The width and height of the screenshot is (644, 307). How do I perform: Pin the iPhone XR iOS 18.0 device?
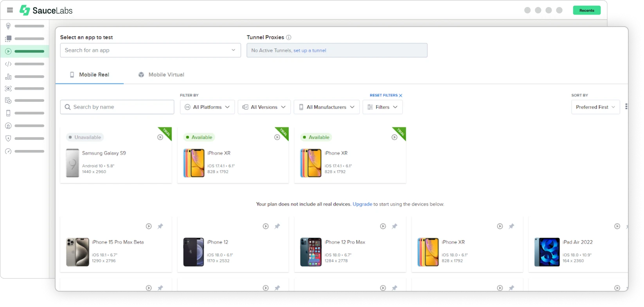point(511,226)
